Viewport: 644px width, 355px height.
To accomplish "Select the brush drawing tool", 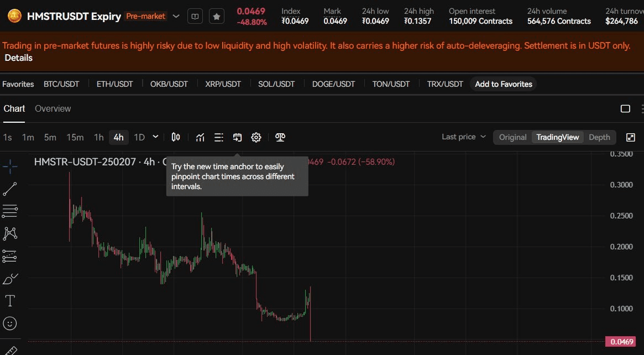I will (x=10, y=279).
